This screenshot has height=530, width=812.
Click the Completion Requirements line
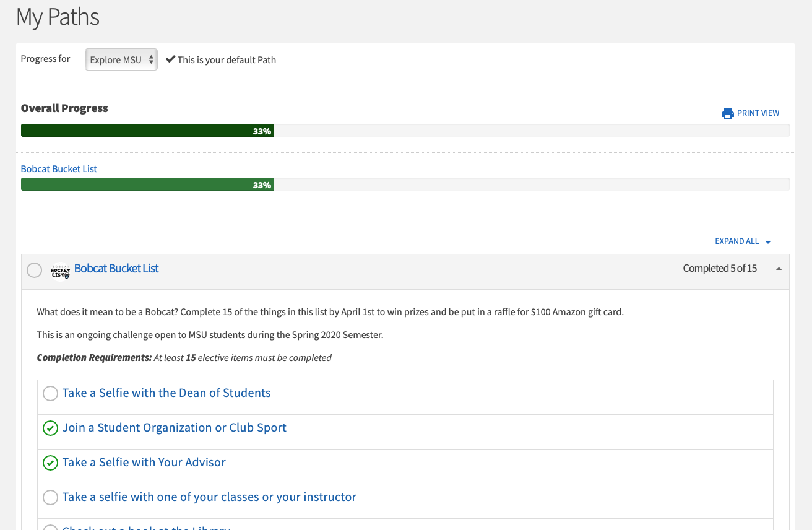(184, 358)
